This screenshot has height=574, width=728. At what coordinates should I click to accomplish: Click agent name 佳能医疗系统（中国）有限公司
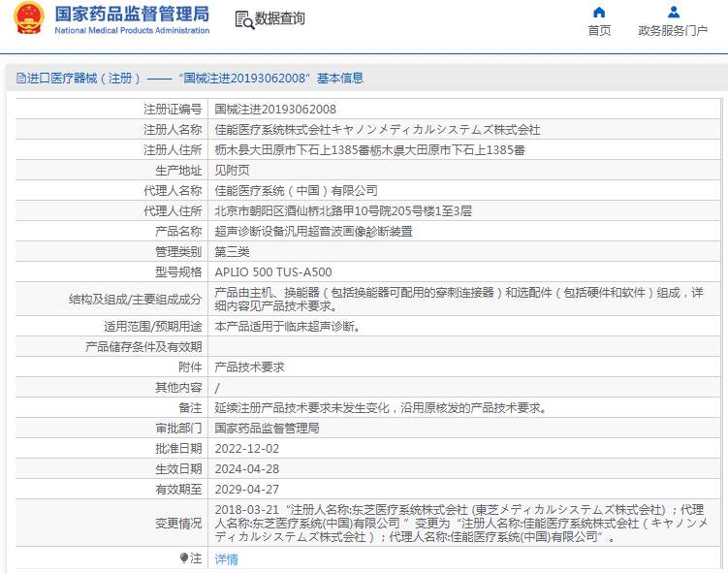point(297,191)
